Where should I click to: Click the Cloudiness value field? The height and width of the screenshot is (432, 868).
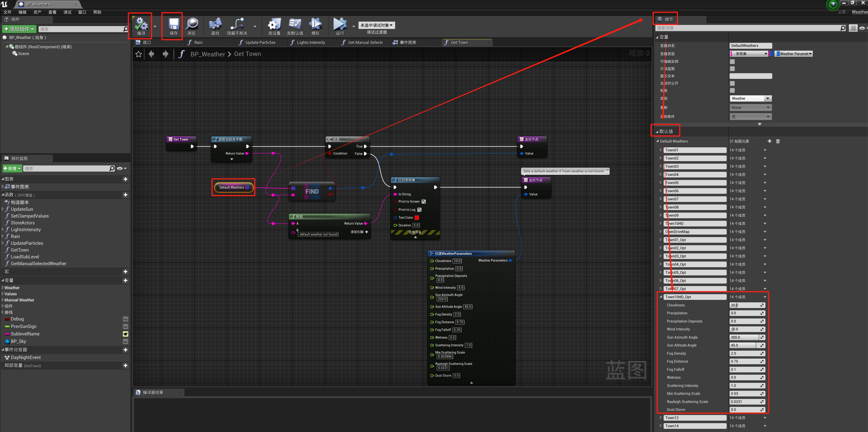[745, 305]
